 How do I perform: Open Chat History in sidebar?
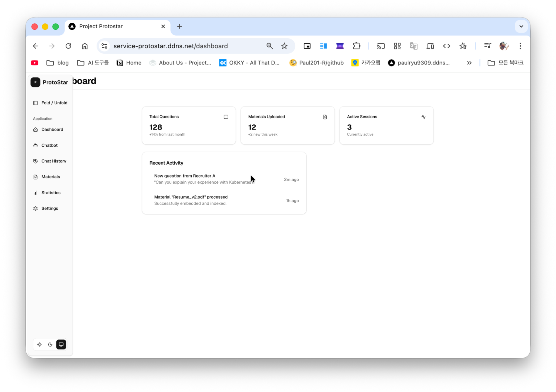pyautogui.click(x=53, y=161)
